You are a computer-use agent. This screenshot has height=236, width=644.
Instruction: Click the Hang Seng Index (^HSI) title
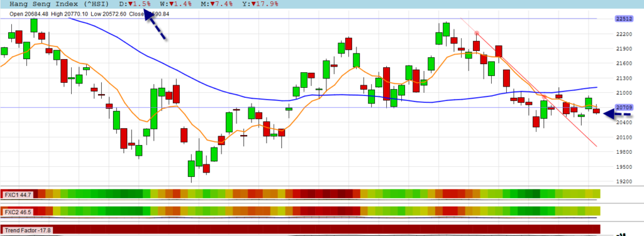(x=59, y=4)
